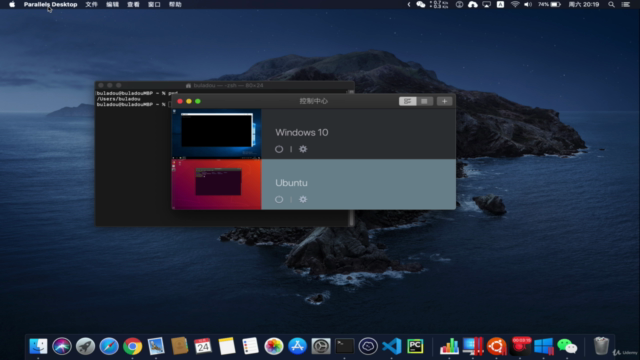
Task: Launch Siri from the Dock
Action: pos(62,346)
